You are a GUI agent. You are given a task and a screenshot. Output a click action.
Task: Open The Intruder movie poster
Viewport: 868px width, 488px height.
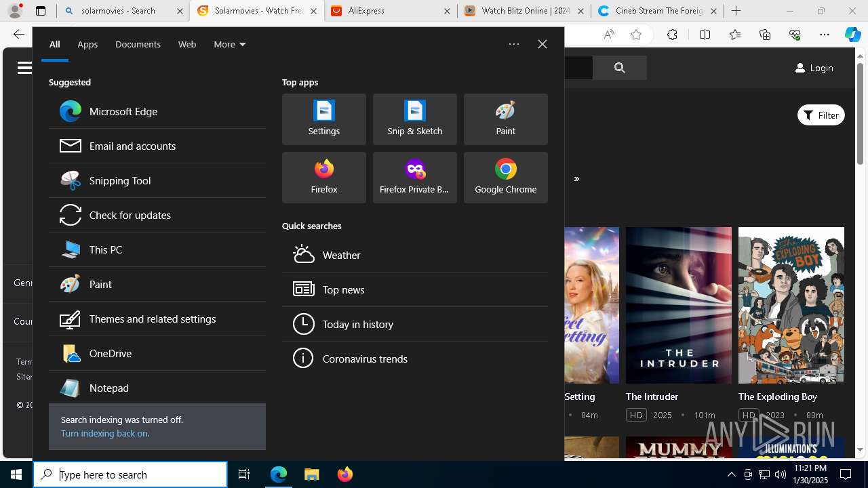679,305
